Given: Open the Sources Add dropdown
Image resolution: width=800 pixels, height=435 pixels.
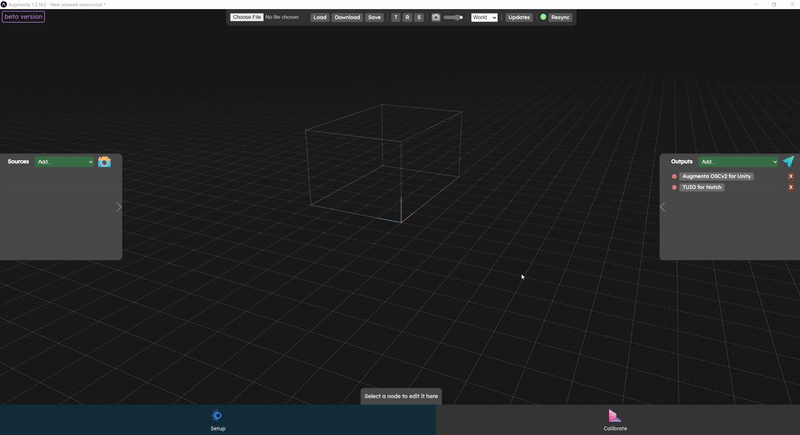Looking at the screenshot, I should 64,162.
